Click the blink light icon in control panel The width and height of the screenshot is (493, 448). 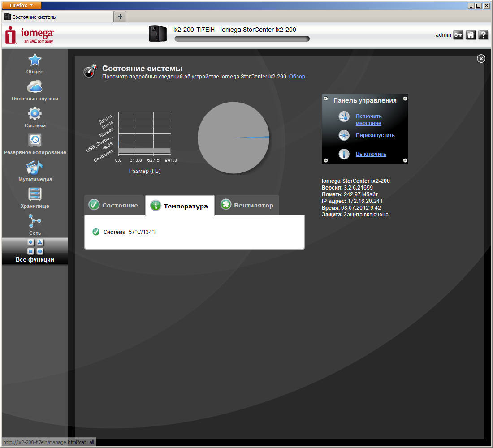click(x=344, y=116)
